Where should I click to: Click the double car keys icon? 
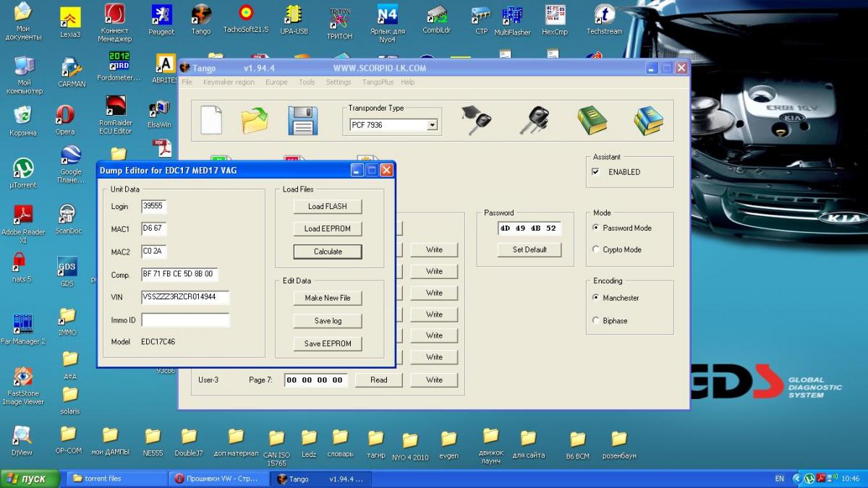(535, 120)
